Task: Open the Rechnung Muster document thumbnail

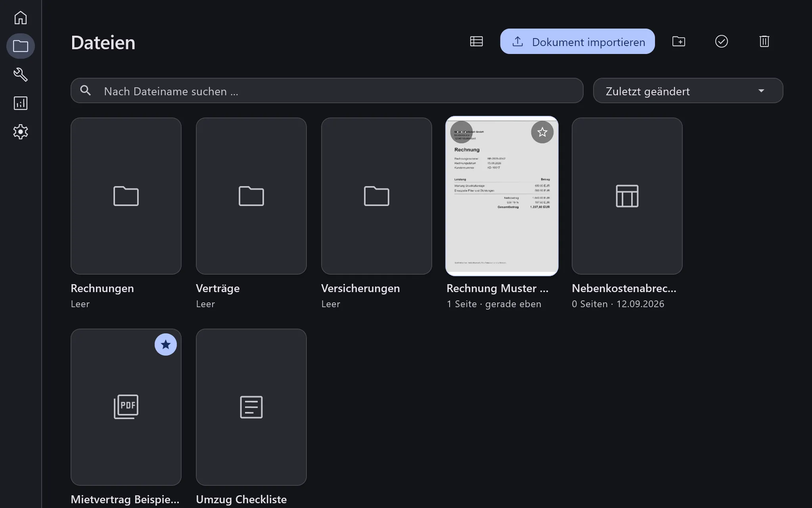Action: coord(502,196)
